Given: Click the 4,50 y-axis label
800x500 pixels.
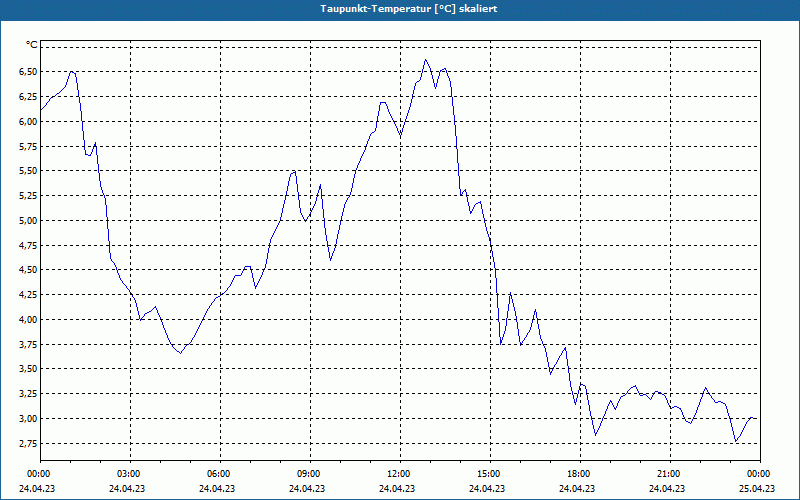Looking at the screenshot, I should (x=28, y=270).
